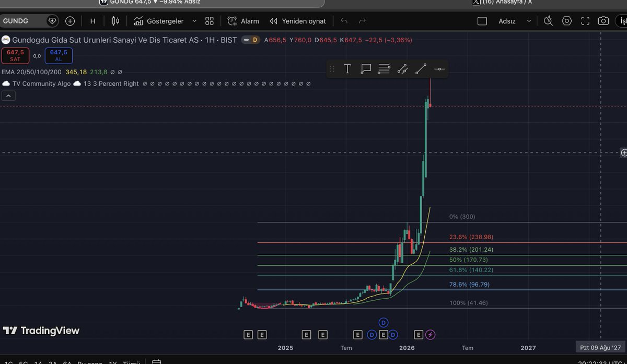This screenshot has height=364, width=627.
Task: Select the 13 3 Percent Right legend
Action: [111, 84]
